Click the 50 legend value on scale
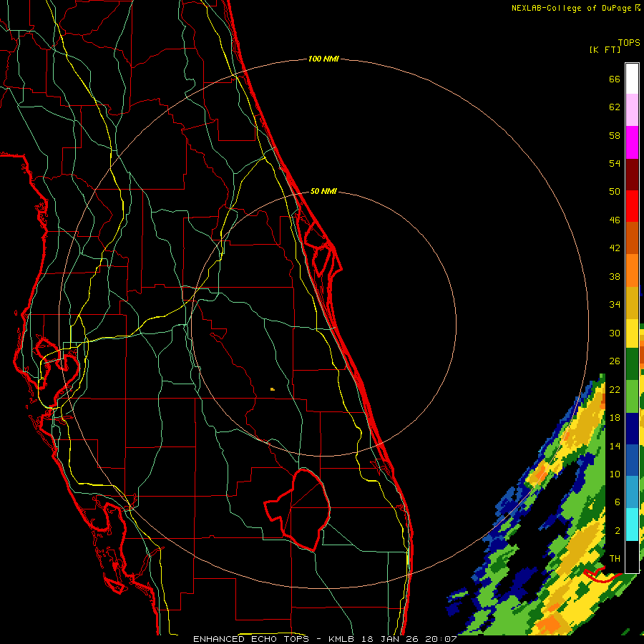 coord(615,192)
